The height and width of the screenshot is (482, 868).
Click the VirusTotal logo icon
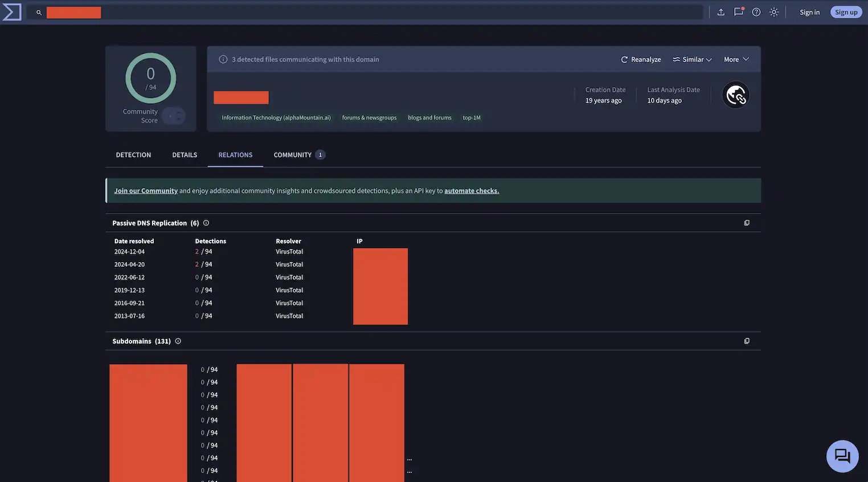[12, 12]
